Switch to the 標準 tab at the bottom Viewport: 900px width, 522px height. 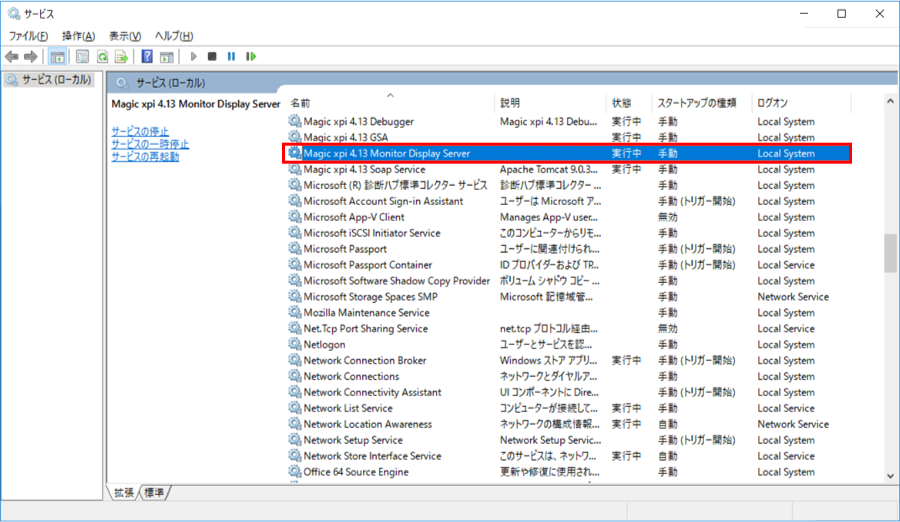tap(155, 492)
